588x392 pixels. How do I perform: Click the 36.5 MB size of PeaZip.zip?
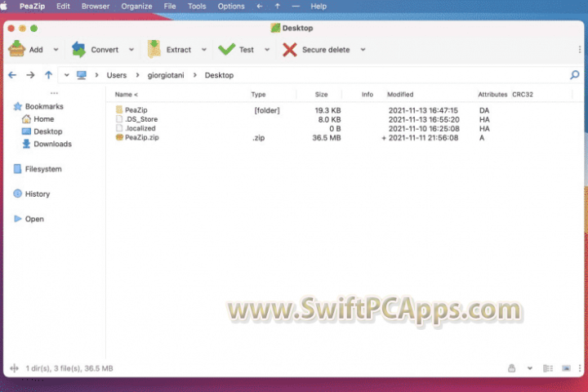click(327, 138)
